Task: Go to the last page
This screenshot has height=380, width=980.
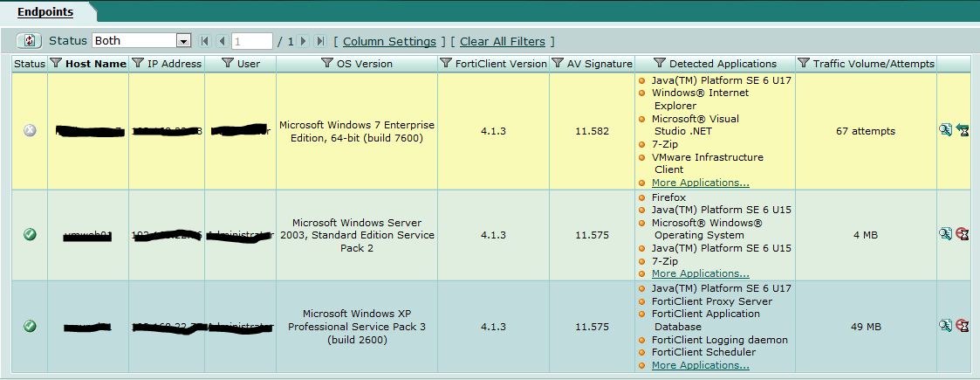Action: coord(320,41)
